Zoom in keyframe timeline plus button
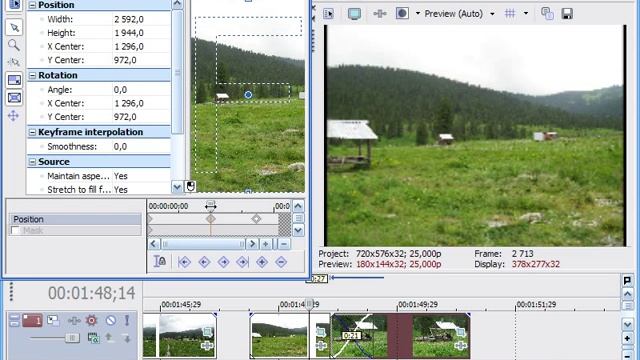640x360 pixels. click(265, 244)
